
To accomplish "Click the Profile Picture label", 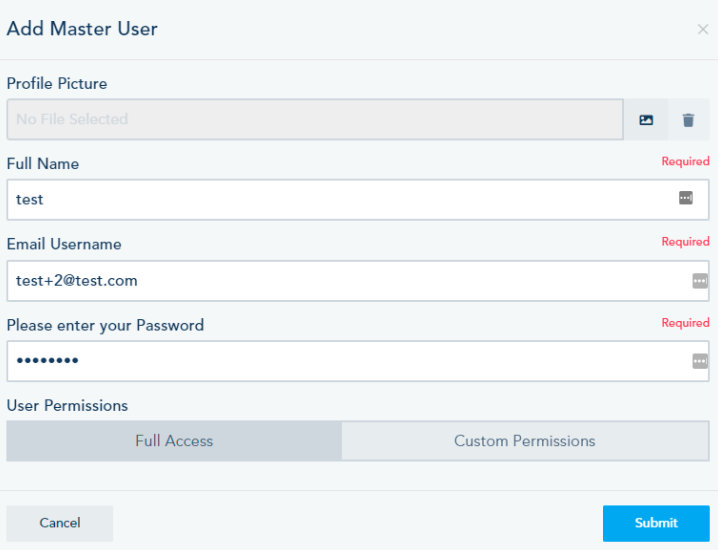I will (57, 84).
